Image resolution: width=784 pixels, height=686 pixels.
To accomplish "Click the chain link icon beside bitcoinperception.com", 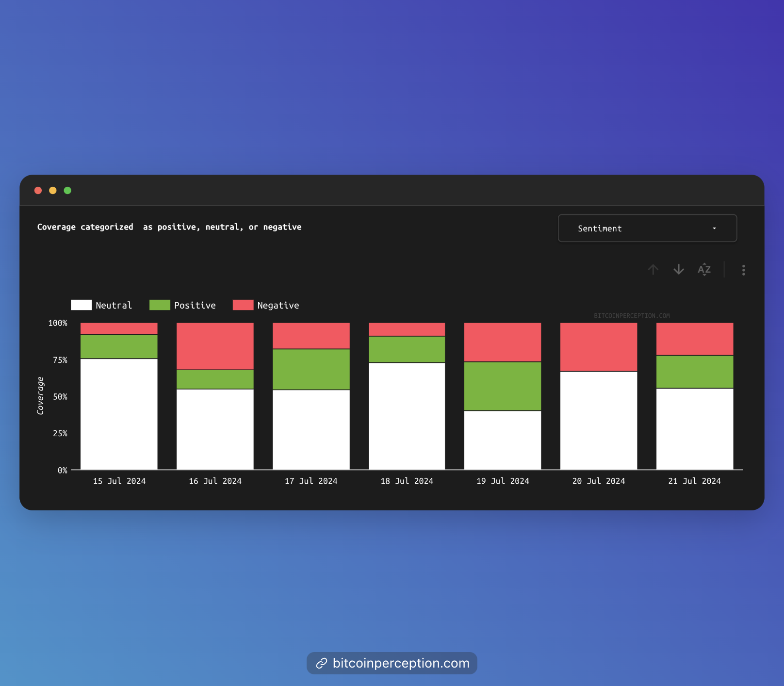I will point(321,663).
